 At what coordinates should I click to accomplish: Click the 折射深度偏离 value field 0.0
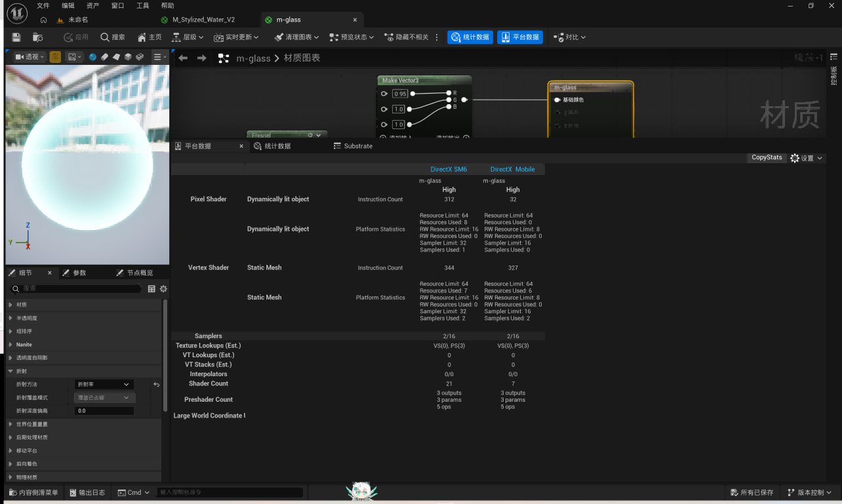point(104,411)
